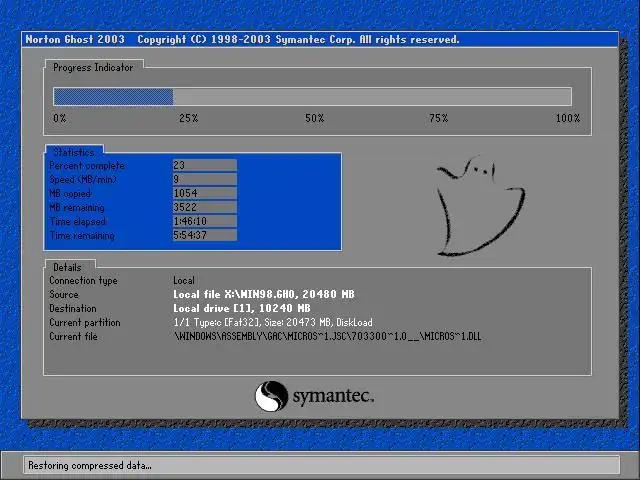Click the Time remaining value 5:54:37

point(204,235)
